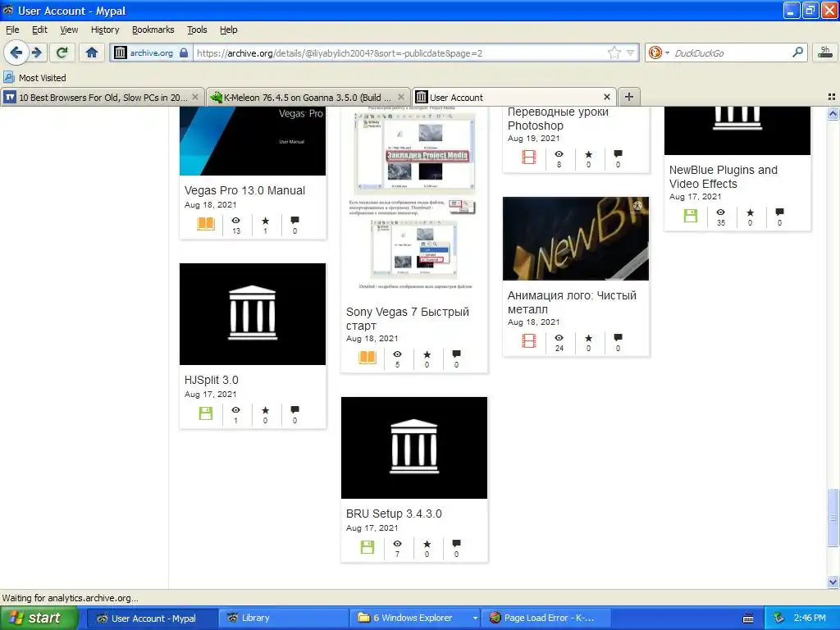Open Переводные уроки Photoshop link
The image size is (840, 630).
558,119
